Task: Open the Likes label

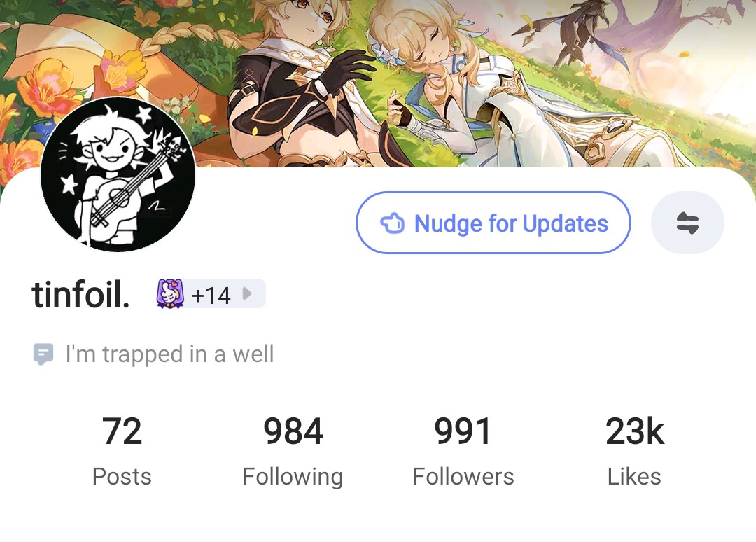Action: 634,476
